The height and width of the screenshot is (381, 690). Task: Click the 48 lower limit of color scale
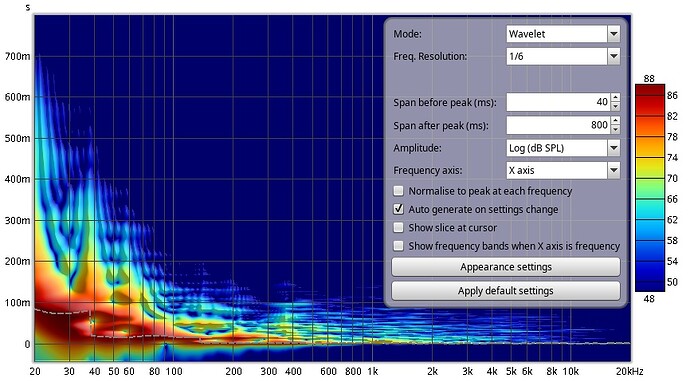point(649,299)
